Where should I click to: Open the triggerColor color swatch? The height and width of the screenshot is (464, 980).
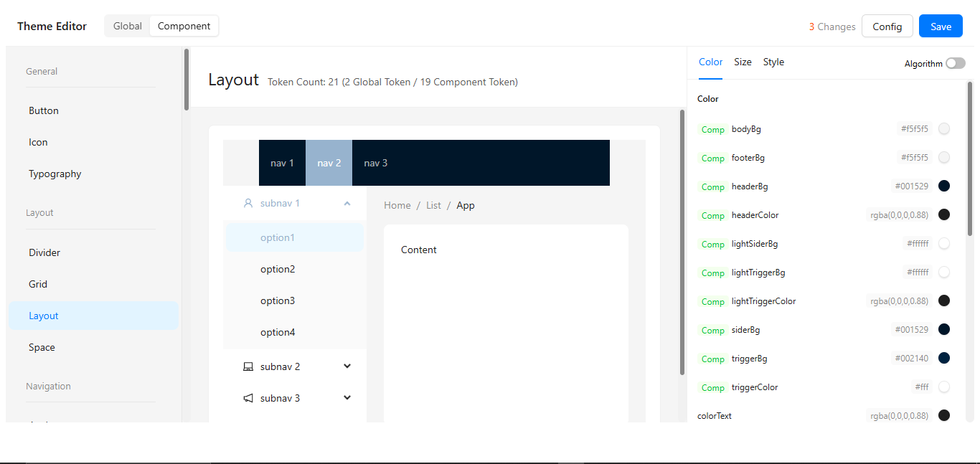pos(944,387)
